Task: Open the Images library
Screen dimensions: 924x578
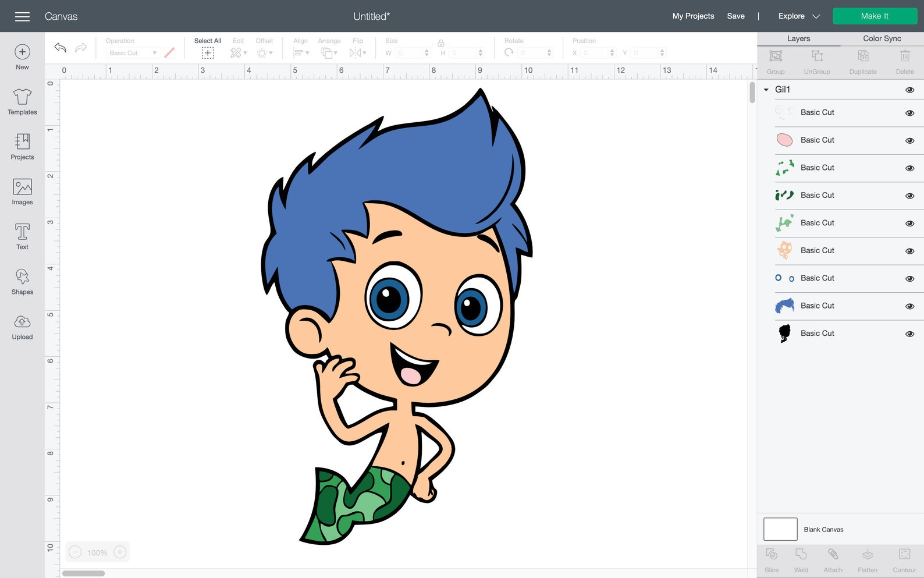Action: point(22,192)
